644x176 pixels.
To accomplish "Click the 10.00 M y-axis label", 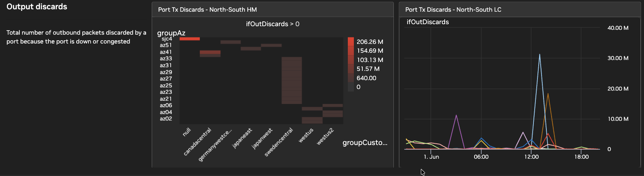I will pos(618,119).
